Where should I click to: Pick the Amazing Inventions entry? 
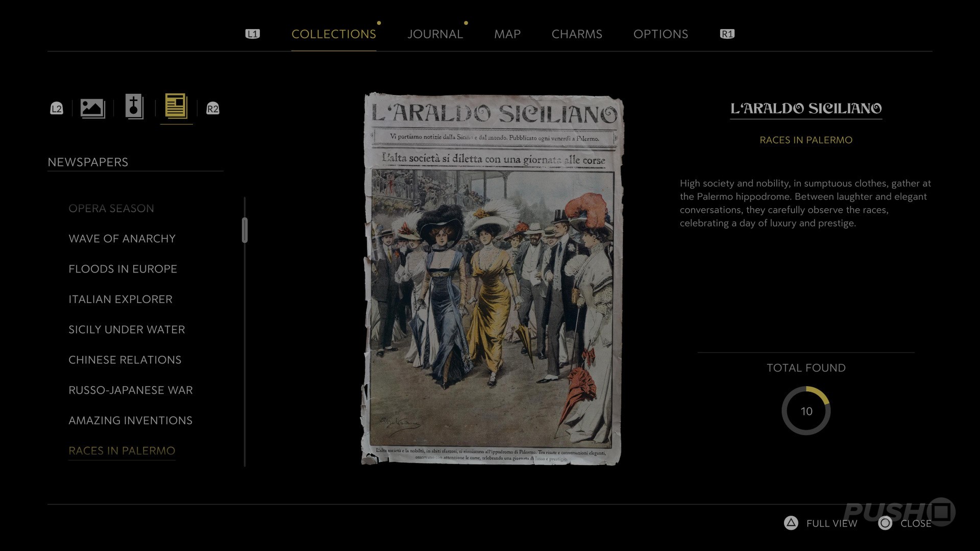click(130, 420)
